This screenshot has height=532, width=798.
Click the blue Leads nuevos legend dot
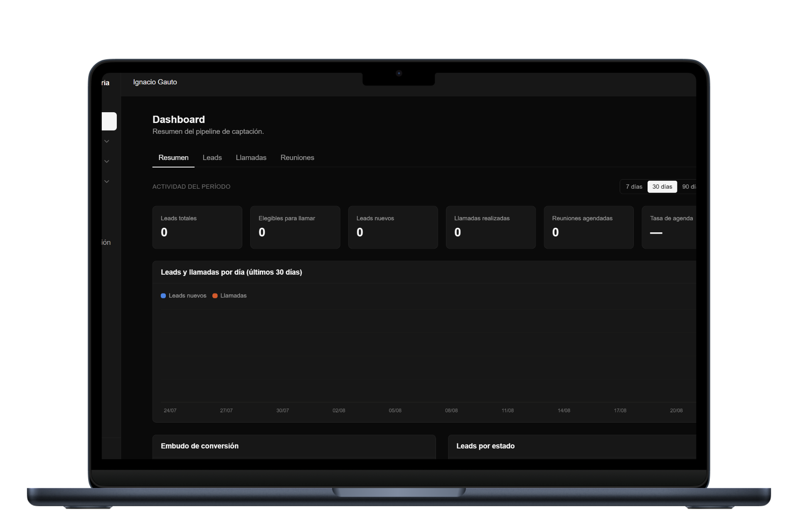[x=163, y=296]
